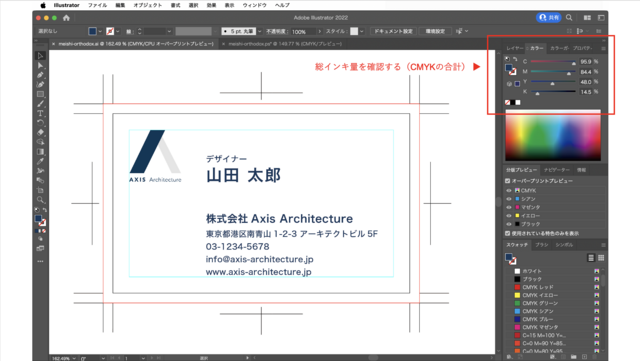Screen dimensions: 640x361
Task: Open the search magnifier in title bar
Action: point(569,18)
